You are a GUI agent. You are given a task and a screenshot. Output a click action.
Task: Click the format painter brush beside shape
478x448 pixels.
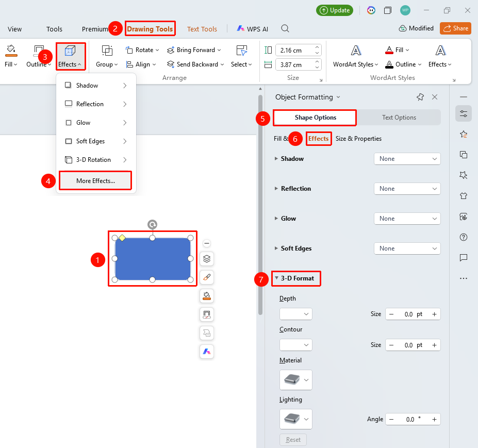[207, 277]
